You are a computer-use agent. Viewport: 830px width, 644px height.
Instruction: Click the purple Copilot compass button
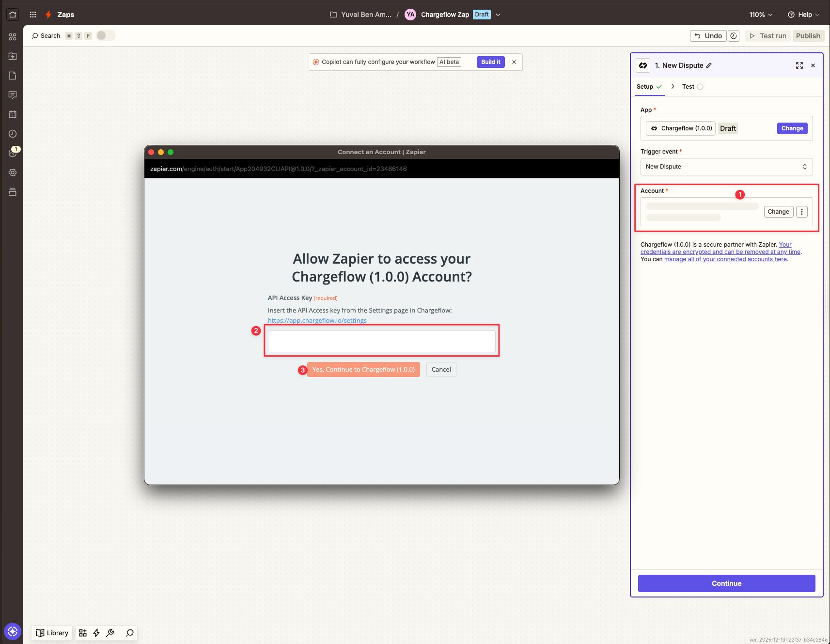[13, 631]
